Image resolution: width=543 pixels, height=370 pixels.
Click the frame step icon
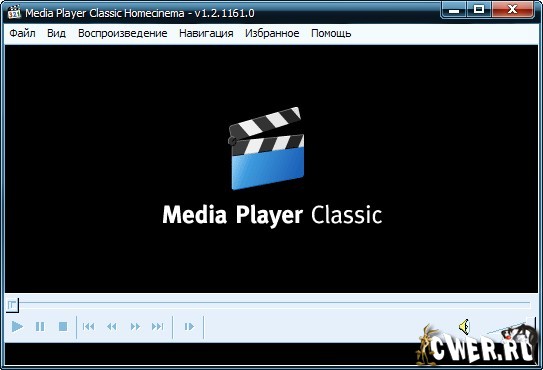click(189, 326)
